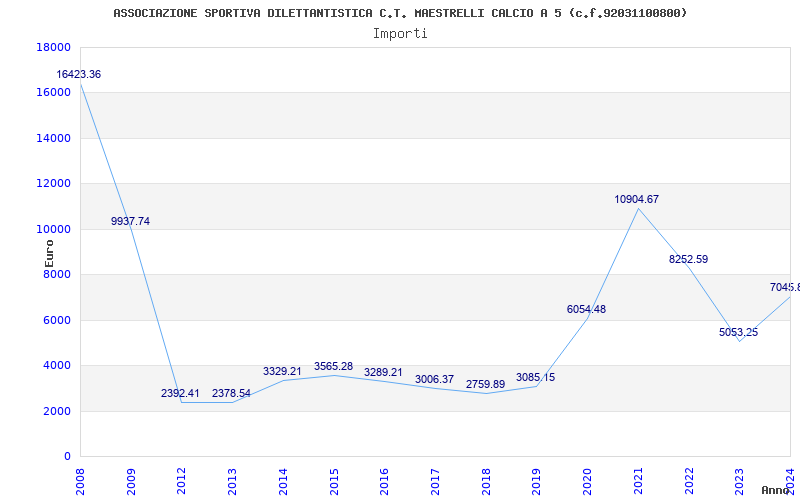This screenshot has height=500, width=800.
Task: Click the Importi chart subtitle
Action: [x=400, y=34]
